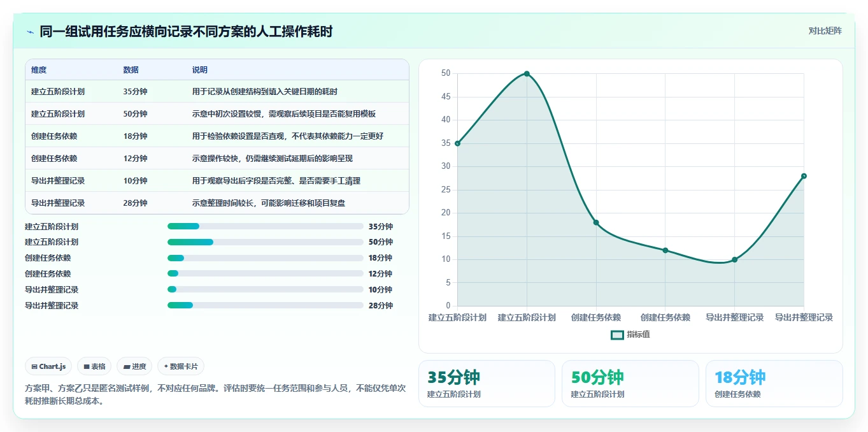
Task: Click the lightning icon beside the page title
Action: click(x=30, y=32)
